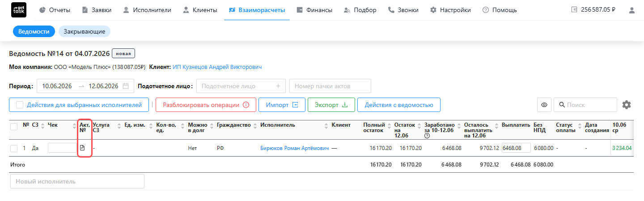
Task: Sort by the Остаток на 12.06 column arrows
Action: (x=419, y=125)
